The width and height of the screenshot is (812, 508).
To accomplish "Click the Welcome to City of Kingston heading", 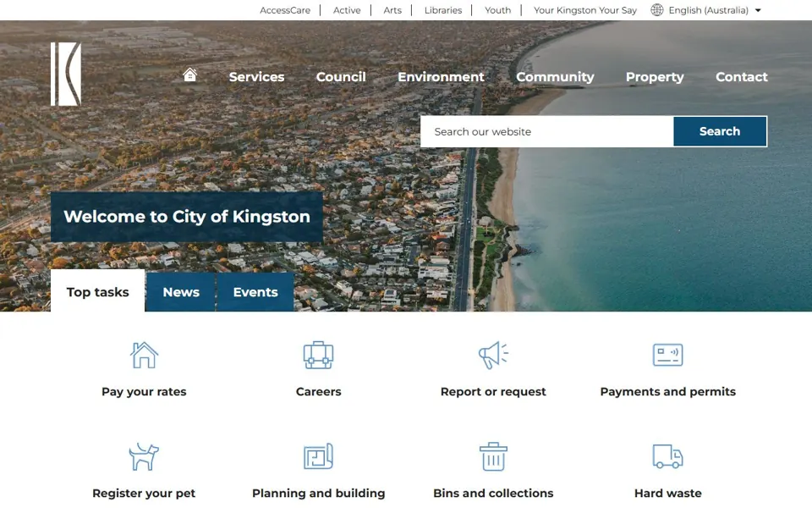I will tap(187, 217).
